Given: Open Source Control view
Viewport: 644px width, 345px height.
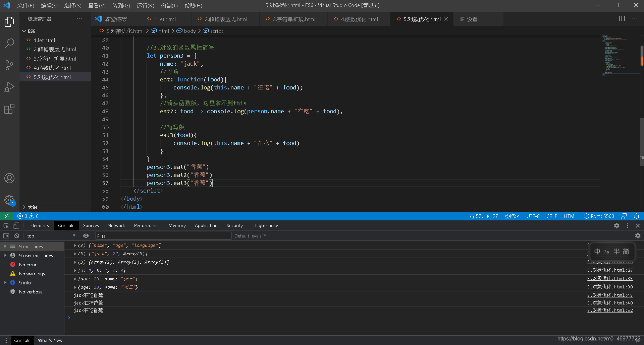Looking at the screenshot, I should point(9,65).
